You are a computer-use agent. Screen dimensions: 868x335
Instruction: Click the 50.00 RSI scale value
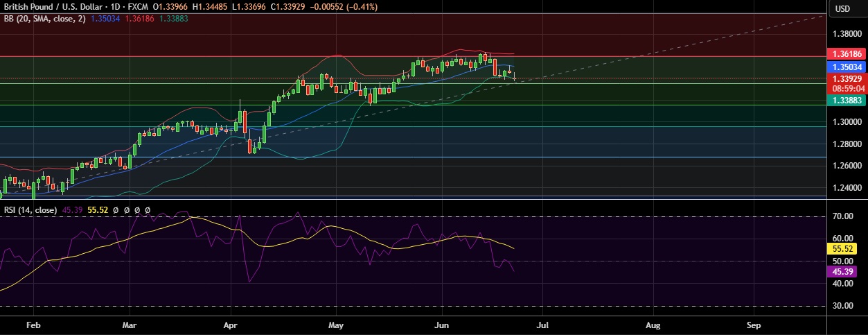(x=842, y=261)
